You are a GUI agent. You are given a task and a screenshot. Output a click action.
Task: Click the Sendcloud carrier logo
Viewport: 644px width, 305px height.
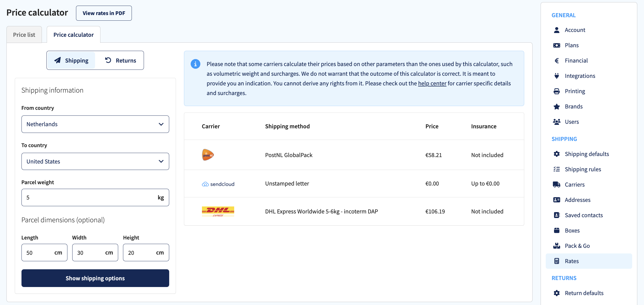point(218,184)
